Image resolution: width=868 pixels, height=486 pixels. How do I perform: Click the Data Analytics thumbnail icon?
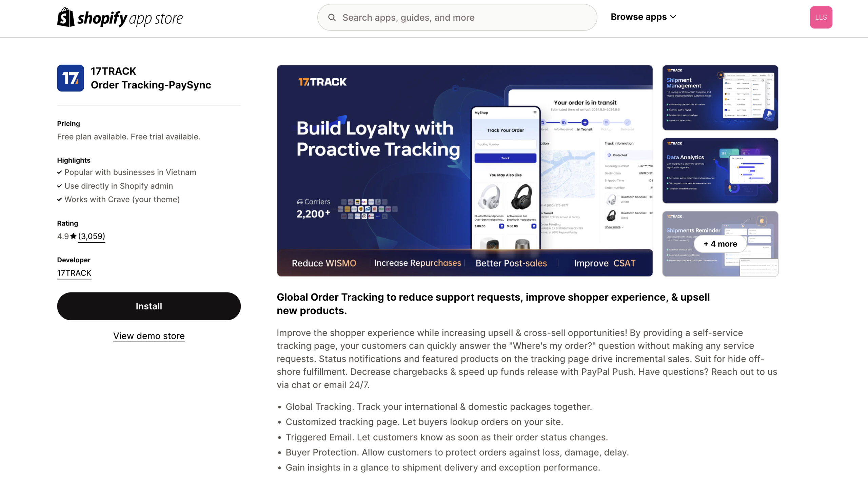pos(719,170)
